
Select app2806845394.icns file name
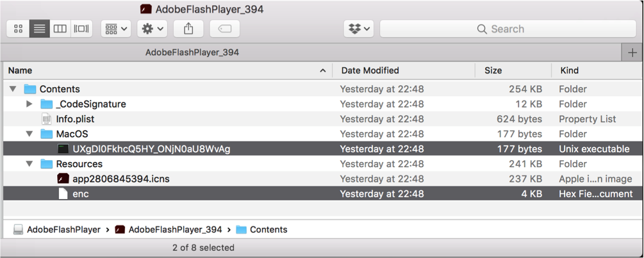[120, 179]
